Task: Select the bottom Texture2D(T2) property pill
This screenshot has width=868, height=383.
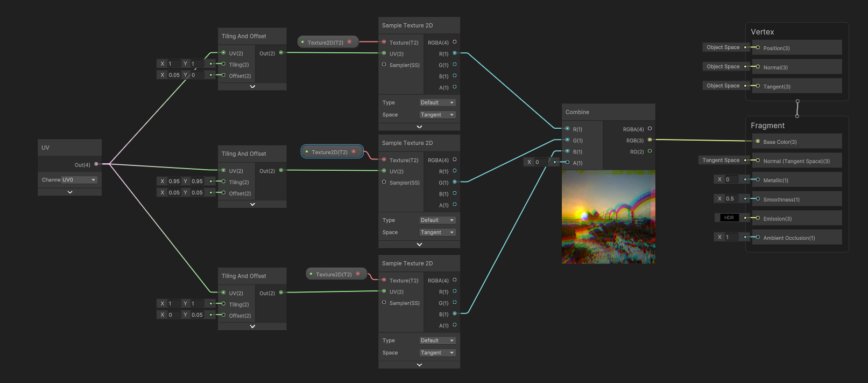Action: 336,274
